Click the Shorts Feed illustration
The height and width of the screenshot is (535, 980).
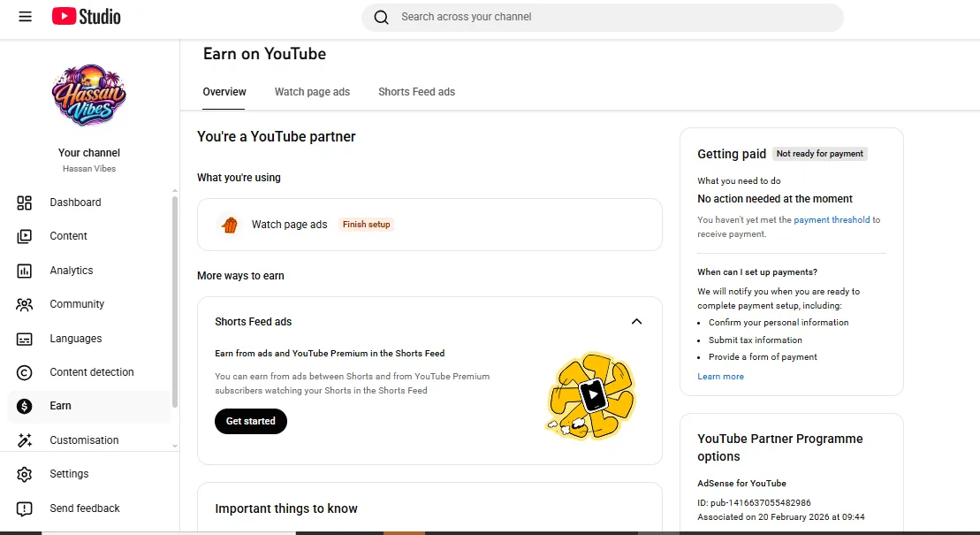(x=590, y=395)
